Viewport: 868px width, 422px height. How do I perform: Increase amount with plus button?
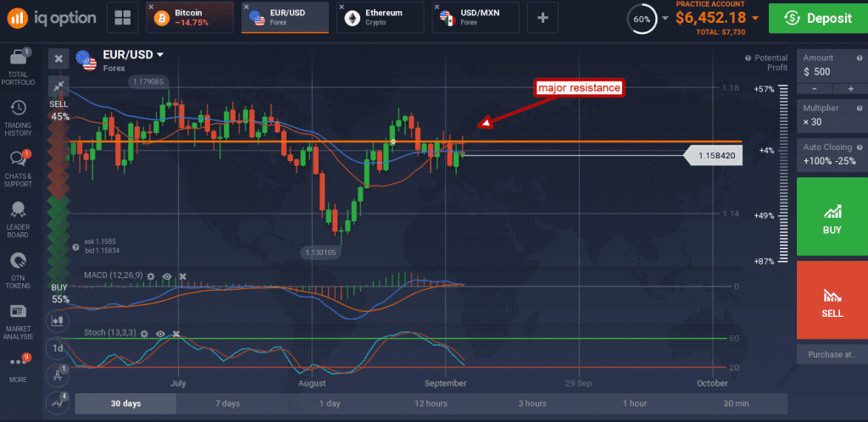(x=850, y=89)
